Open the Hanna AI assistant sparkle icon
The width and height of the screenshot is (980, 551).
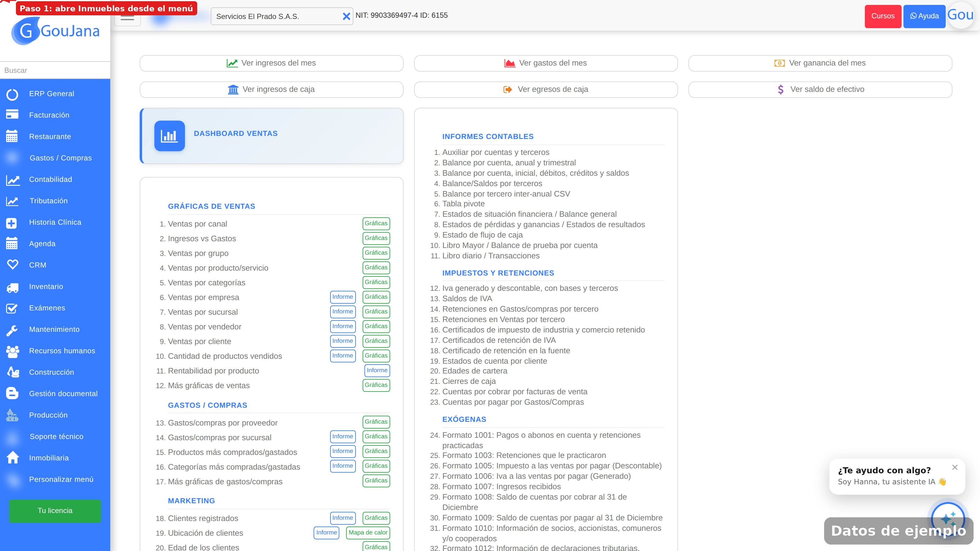[948, 519]
